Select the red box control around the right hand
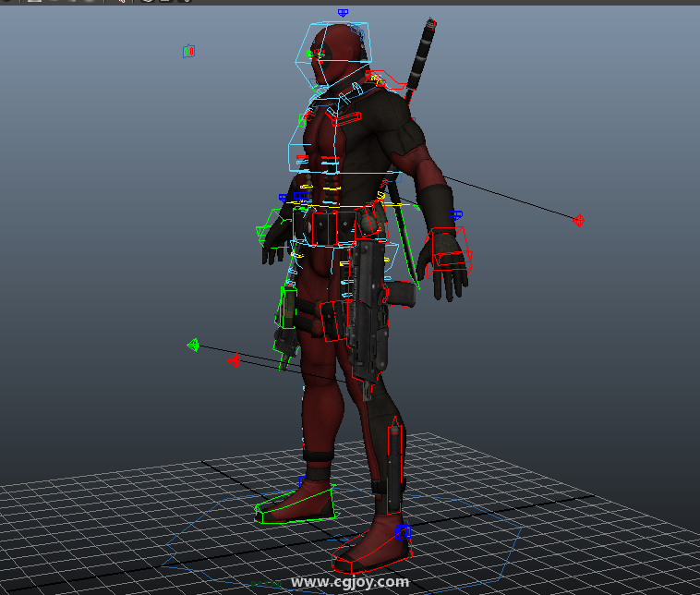700x595 pixels. coord(449,253)
